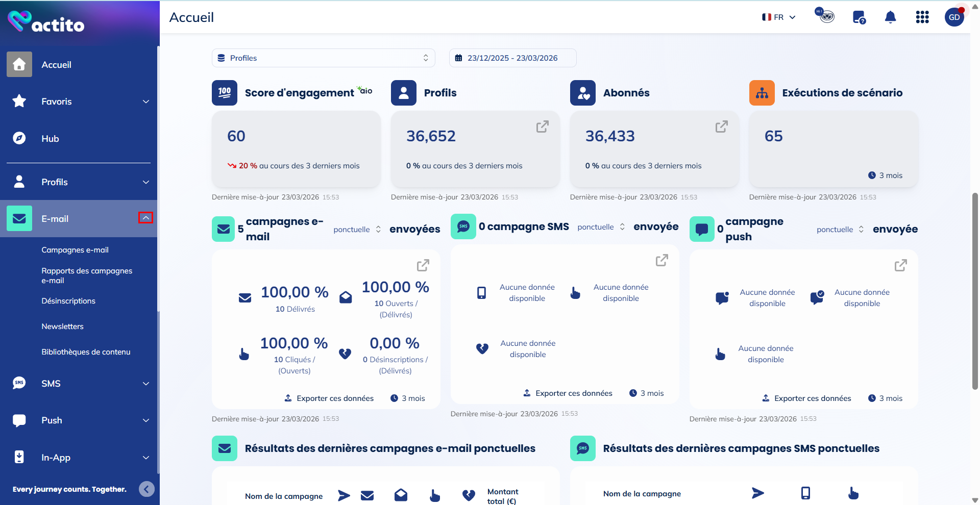Screen dimensions: 980x505
Task: Click the GD user avatar
Action: pos(954,17)
